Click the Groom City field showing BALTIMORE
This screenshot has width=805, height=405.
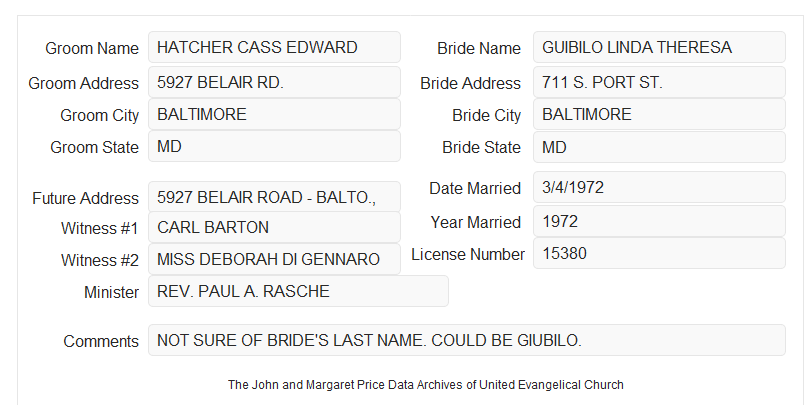[x=274, y=114]
